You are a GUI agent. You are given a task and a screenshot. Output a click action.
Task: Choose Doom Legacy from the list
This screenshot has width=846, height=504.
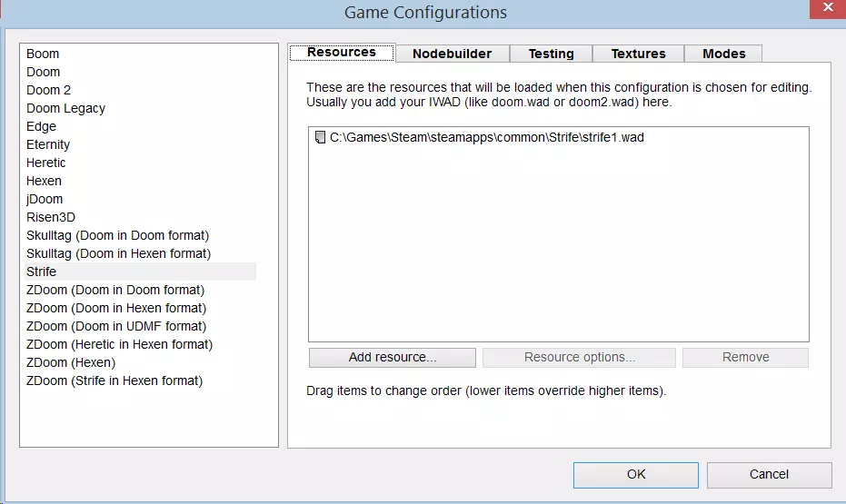[x=65, y=108]
